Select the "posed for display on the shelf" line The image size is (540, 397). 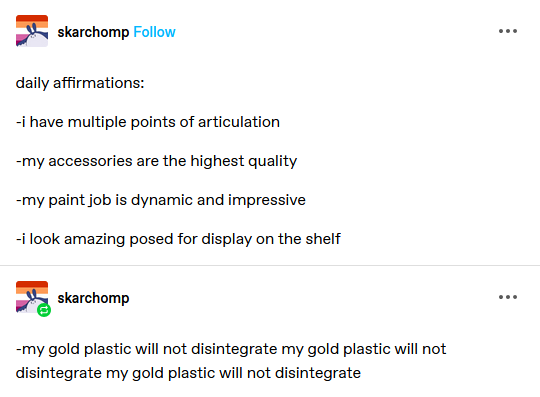tap(178, 239)
